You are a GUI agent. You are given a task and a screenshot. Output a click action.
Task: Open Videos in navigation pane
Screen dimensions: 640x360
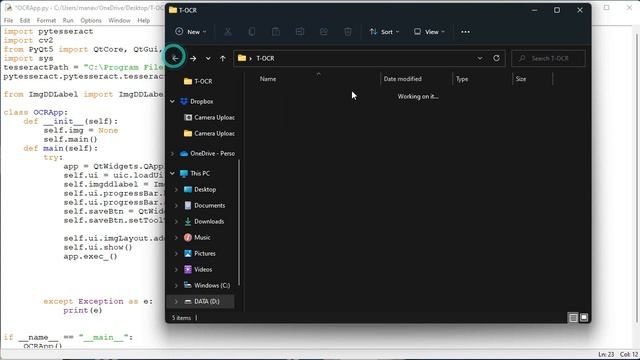coord(198,269)
